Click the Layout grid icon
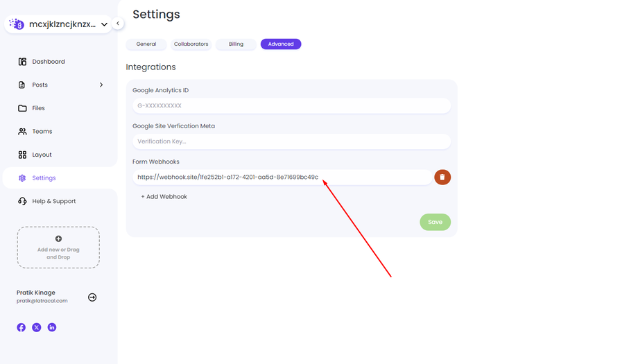This screenshot has height=364, width=638. click(x=22, y=155)
